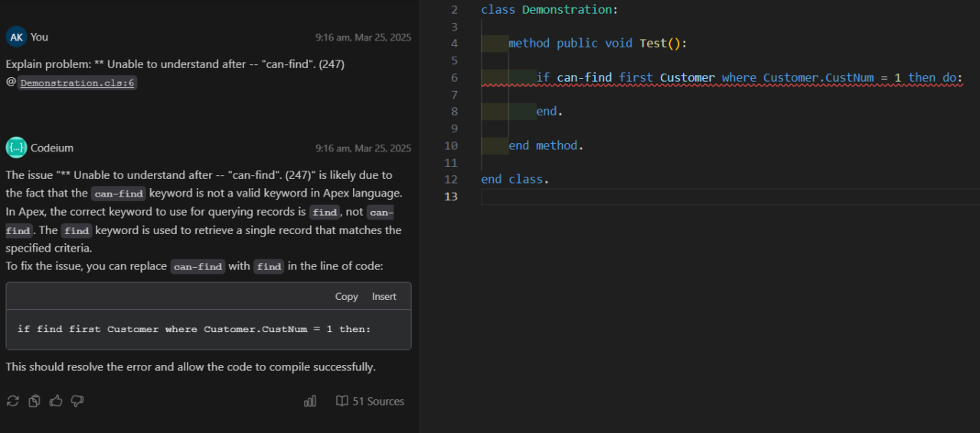This screenshot has height=433, width=980.
Task: Click line number 10 in the gutter
Action: point(451,145)
